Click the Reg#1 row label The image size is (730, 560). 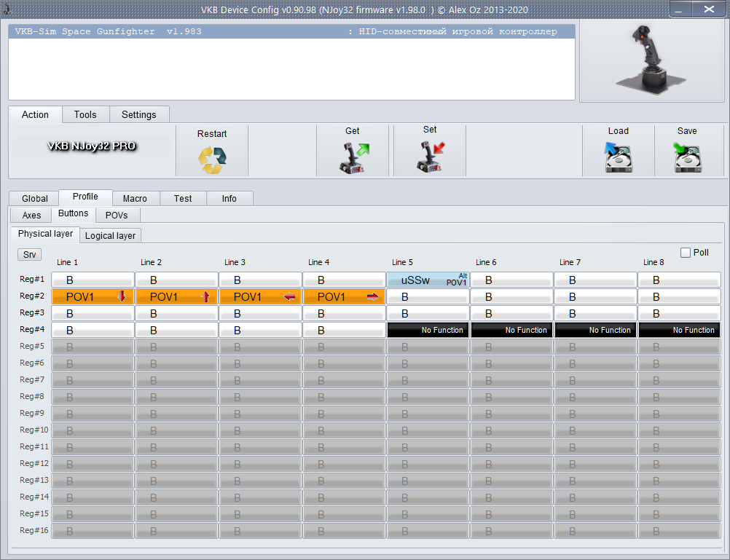[x=32, y=280]
